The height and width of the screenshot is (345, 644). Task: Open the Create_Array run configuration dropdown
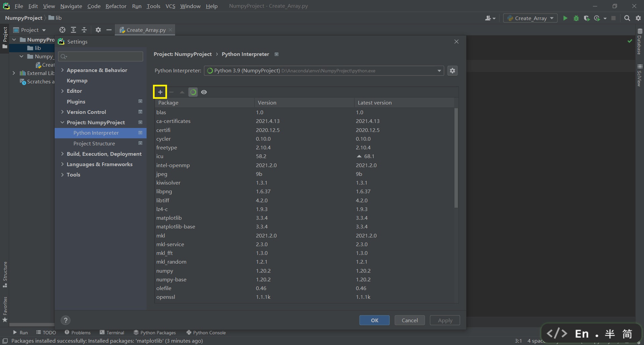530,18
